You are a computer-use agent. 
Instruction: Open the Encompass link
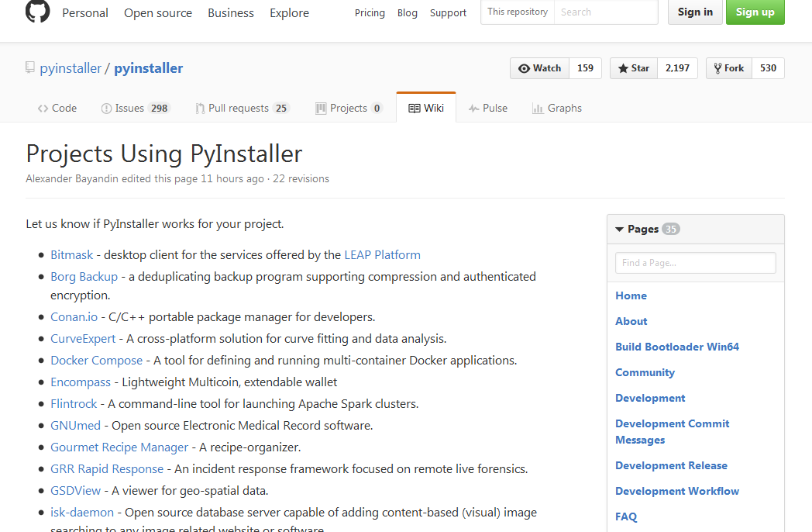click(81, 382)
